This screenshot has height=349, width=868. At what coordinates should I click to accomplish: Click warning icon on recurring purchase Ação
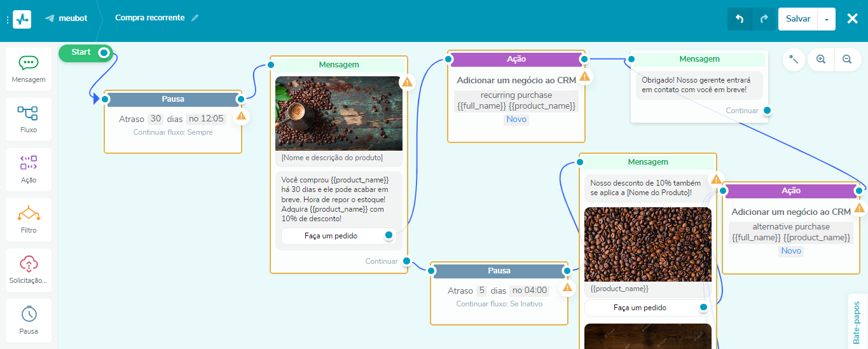584,76
